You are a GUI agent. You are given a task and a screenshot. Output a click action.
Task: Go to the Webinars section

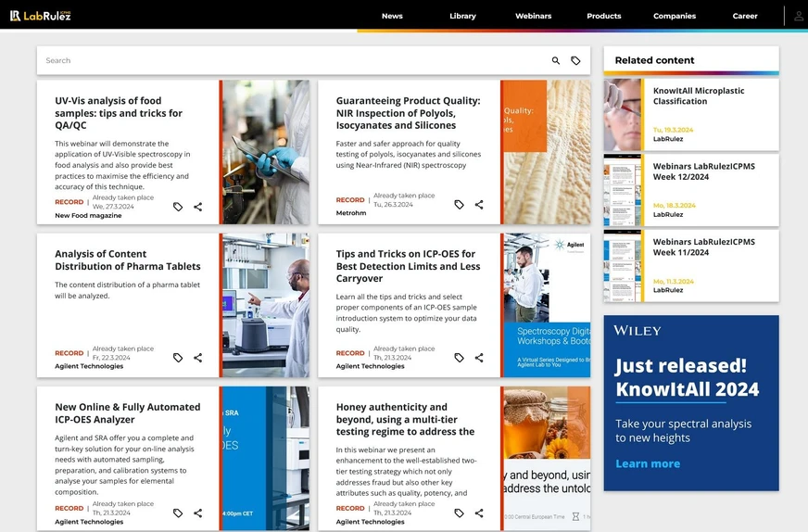click(534, 16)
